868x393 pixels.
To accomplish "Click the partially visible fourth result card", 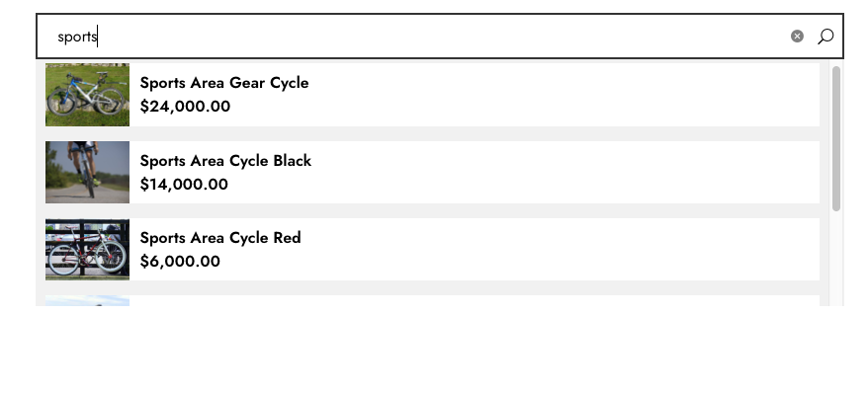I will (x=432, y=301).
